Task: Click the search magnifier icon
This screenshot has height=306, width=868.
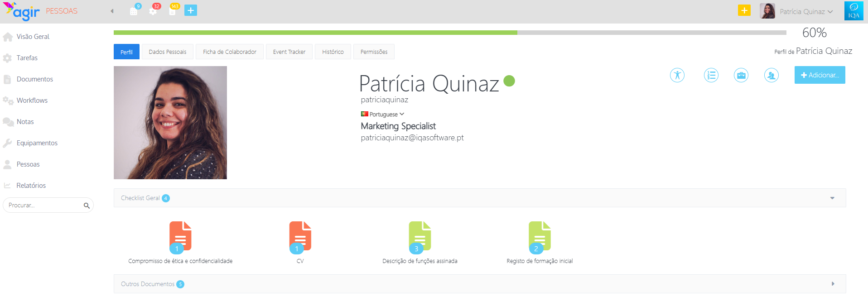Action: pos(87,206)
